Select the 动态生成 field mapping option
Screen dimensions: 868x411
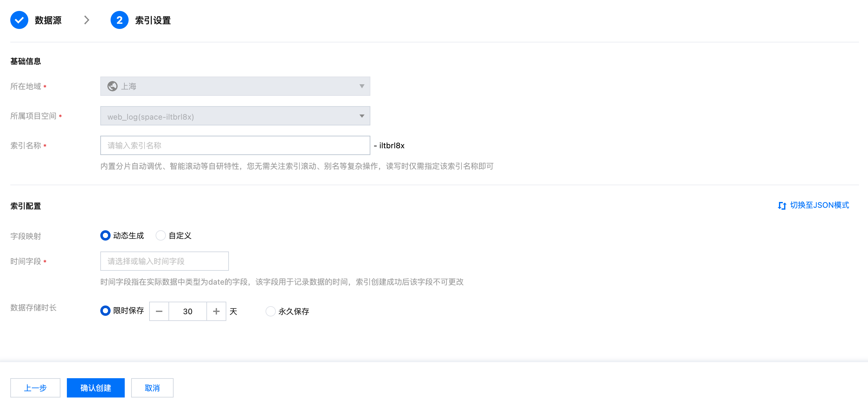click(105, 235)
